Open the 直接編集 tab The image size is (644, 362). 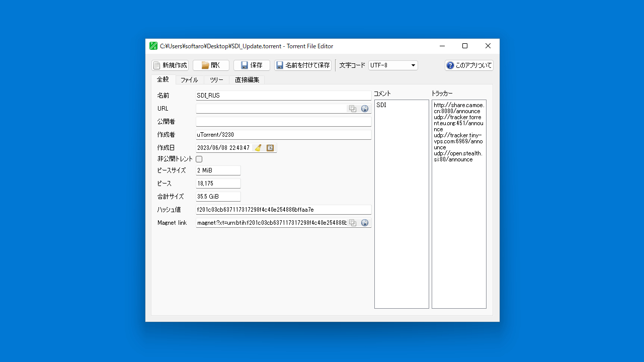click(247, 80)
